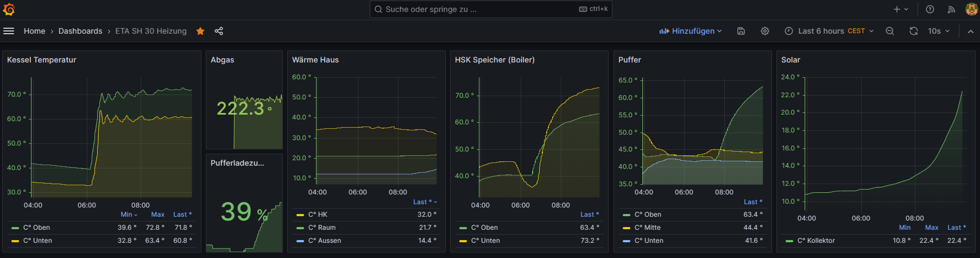980x258 pixels.
Task: Open the hamburger navigation menu
Action: pos(9,31)
